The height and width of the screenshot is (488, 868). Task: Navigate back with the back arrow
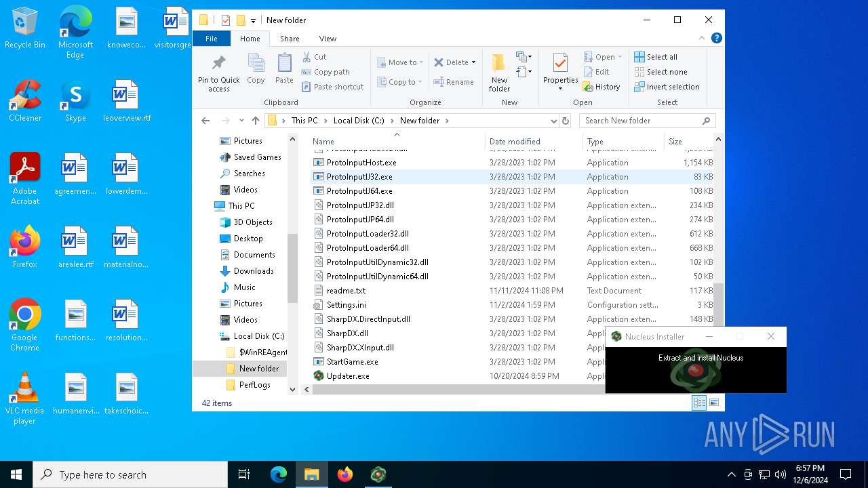pos(205,121)
